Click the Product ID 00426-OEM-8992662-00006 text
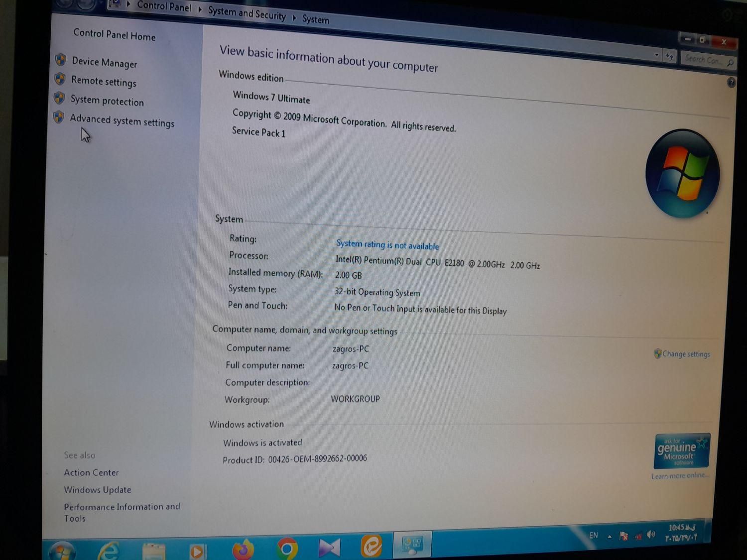 tap(294, 459)
